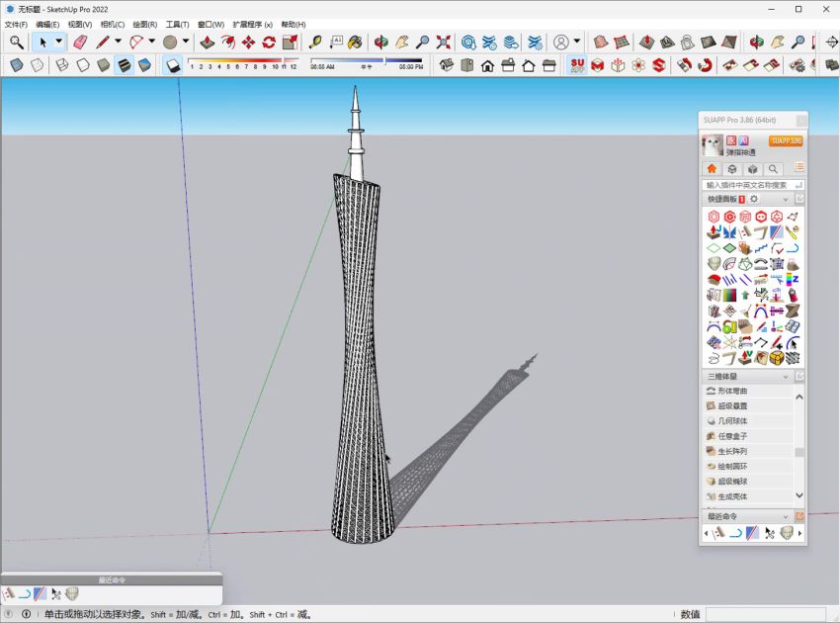Open Pencil tool dropdown arrow
This screenshot has width=840, height=623.
(118, 42)
